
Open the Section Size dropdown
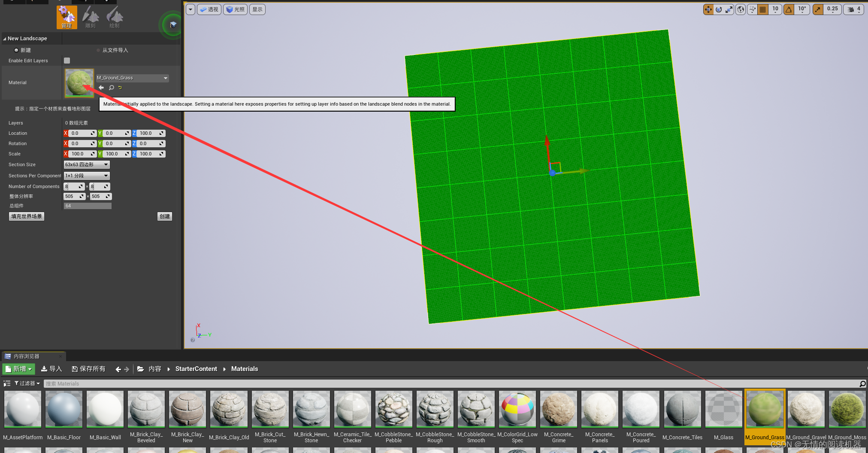pos(86,164)
